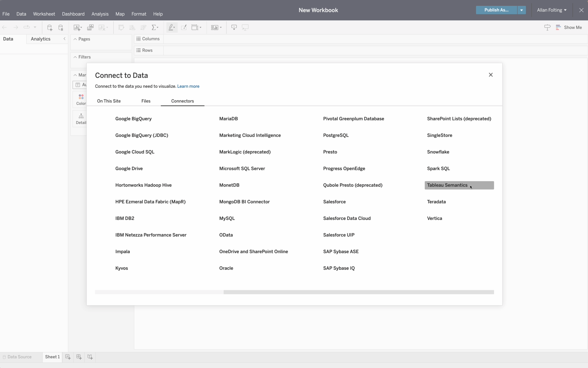Open the Totals sigma toolbar icon
588x368 pixels.
(x=154, y=27)
